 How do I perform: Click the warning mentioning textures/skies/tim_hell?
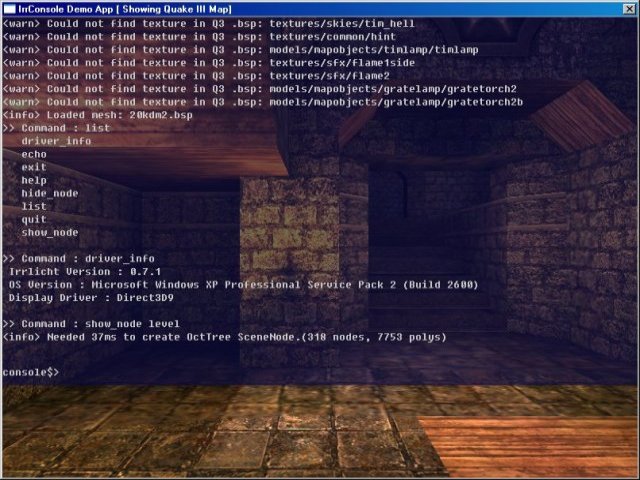click(209, 24)
